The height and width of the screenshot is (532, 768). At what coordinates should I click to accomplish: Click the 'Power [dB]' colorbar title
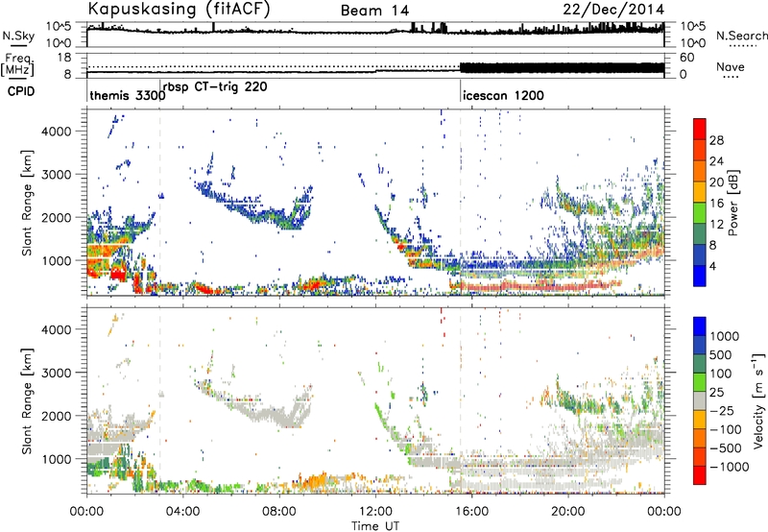click(x=732, y=203)
